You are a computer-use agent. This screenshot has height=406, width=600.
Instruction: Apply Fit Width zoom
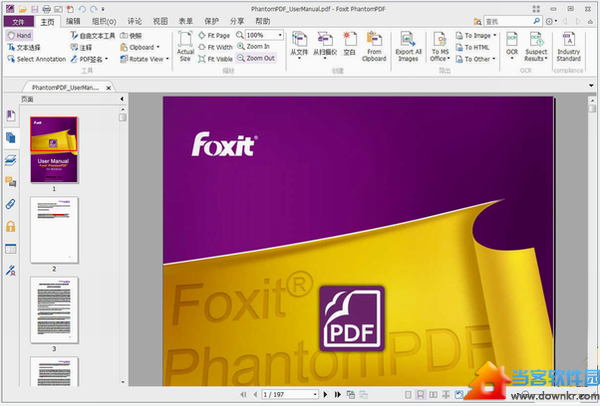click(x=215, y=47)
